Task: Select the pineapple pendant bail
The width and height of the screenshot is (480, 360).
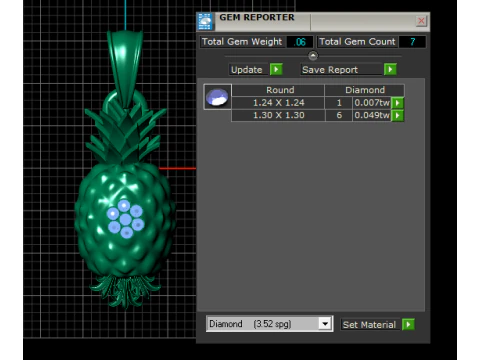Action: [125, 67]
